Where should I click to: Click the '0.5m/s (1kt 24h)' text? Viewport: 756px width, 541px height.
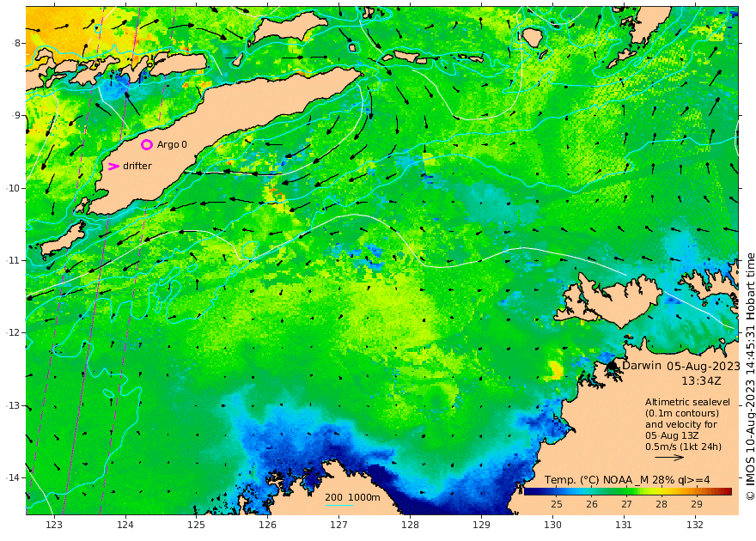[684, 447]
